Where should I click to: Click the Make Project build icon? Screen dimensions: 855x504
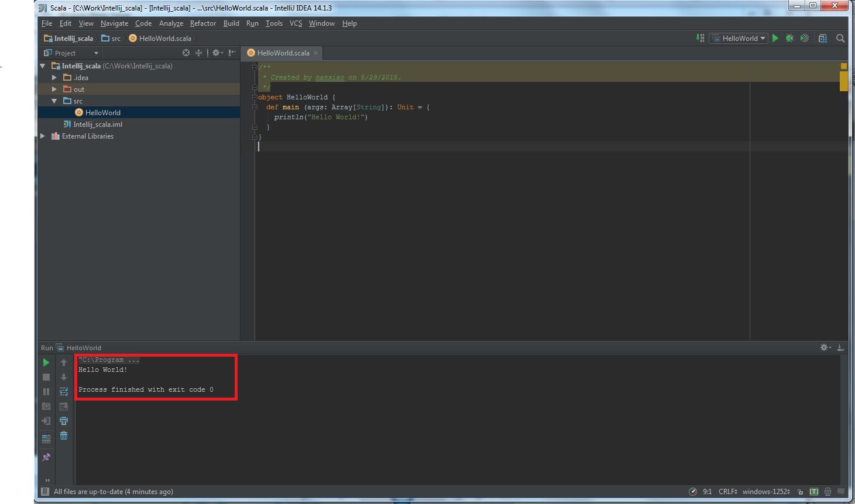click(700, 38)
